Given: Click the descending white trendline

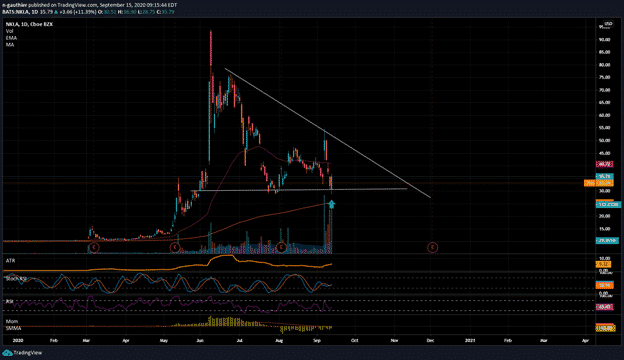Looking at the screenshot, I should (x=328, y=133).
